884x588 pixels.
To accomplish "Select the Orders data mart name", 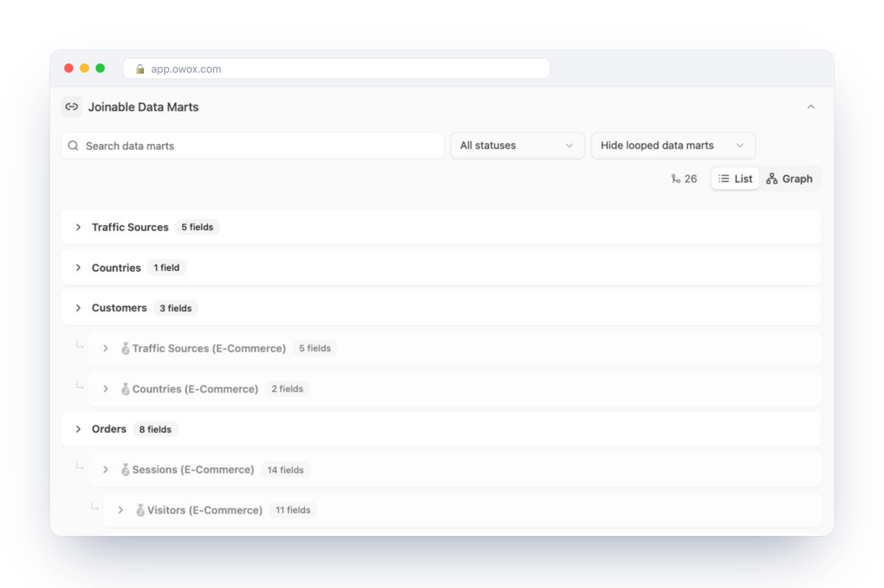I will pyautogui.click(x=109, y=430).
